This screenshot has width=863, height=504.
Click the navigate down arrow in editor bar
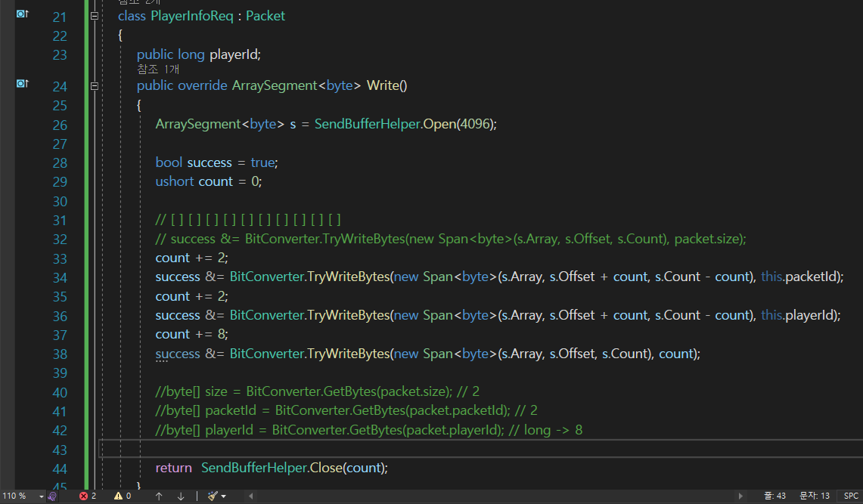point(181,496)
